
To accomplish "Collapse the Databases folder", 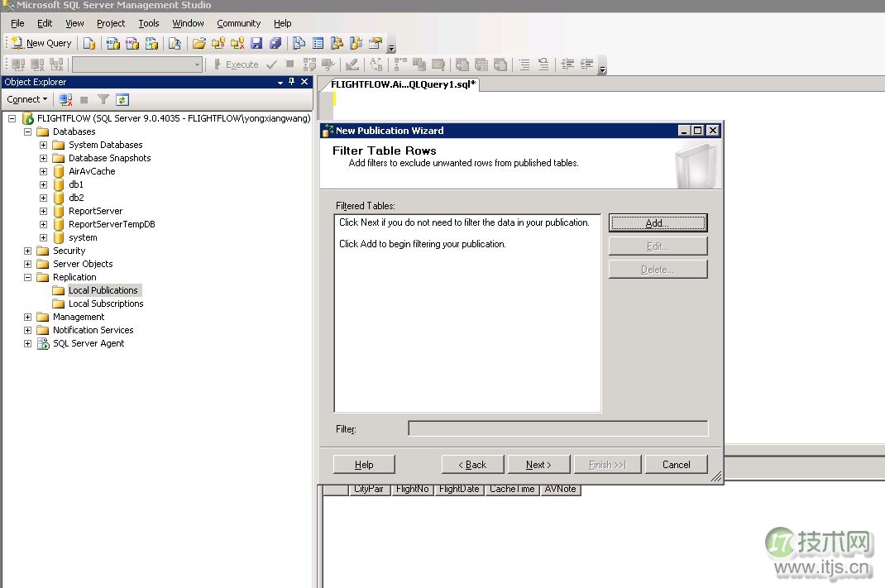I will [27, 131].
